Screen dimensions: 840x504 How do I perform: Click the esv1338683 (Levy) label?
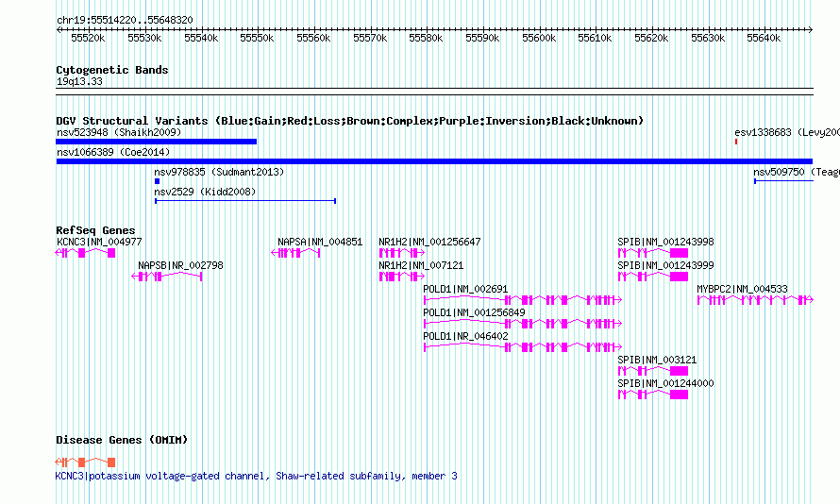tap(787, 132)
